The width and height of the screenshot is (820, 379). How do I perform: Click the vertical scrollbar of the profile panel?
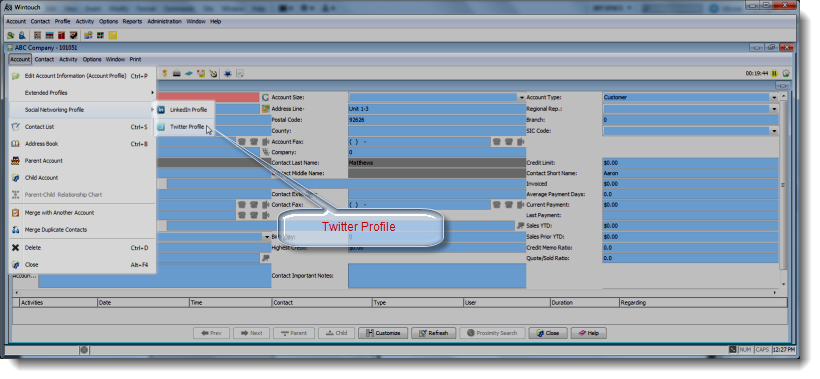(x=783, y=190)
